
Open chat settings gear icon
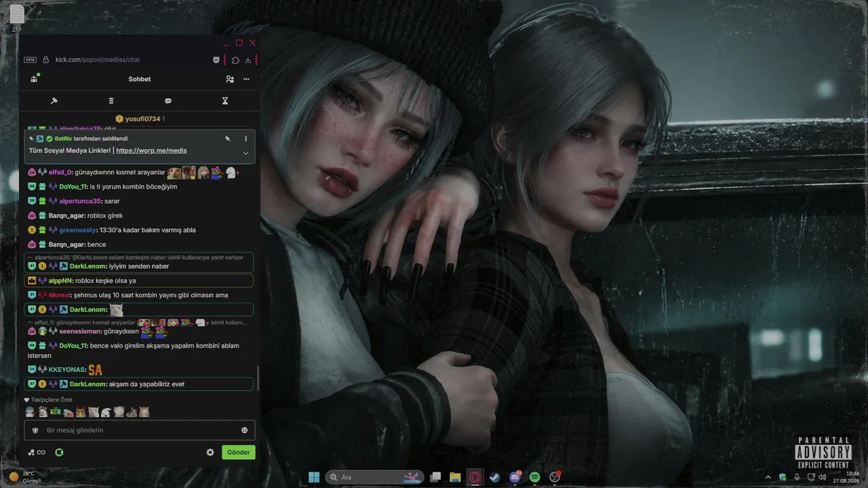pyautogui.click(x=210, y=452)
